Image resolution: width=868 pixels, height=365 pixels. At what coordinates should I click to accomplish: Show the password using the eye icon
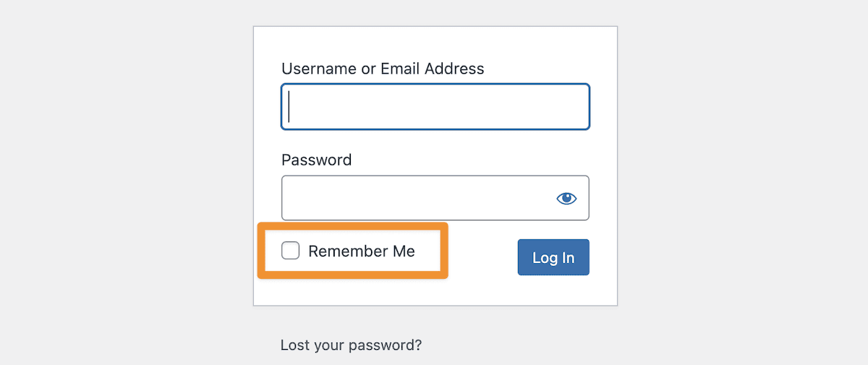tap(566, 198)
